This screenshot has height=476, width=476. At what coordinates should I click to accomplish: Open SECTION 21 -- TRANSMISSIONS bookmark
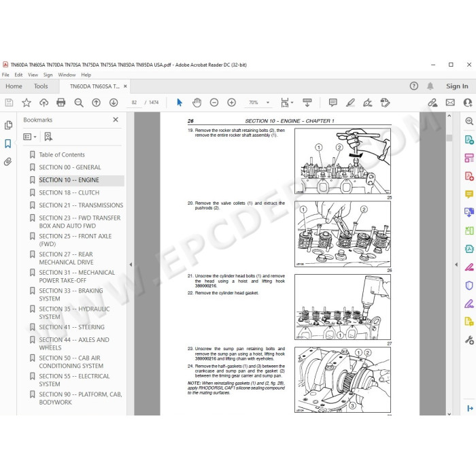(81, 205)
